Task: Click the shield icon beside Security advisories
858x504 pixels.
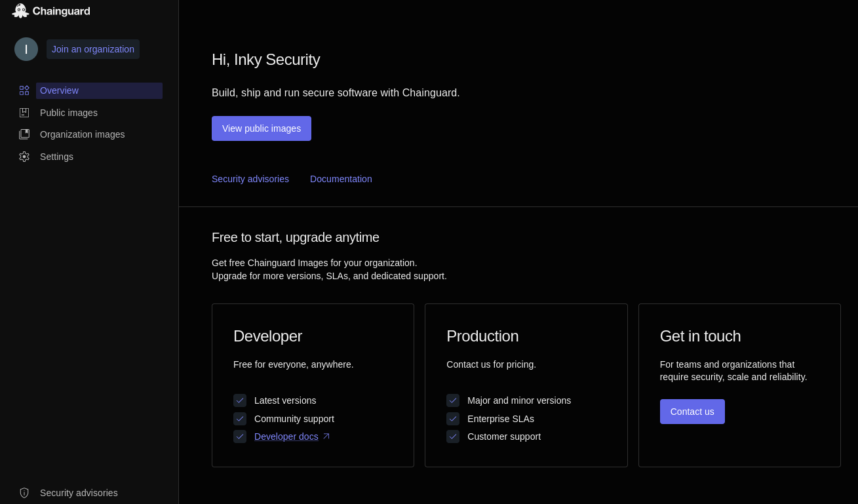Action: pyautogui.click(x=24, y=493)
